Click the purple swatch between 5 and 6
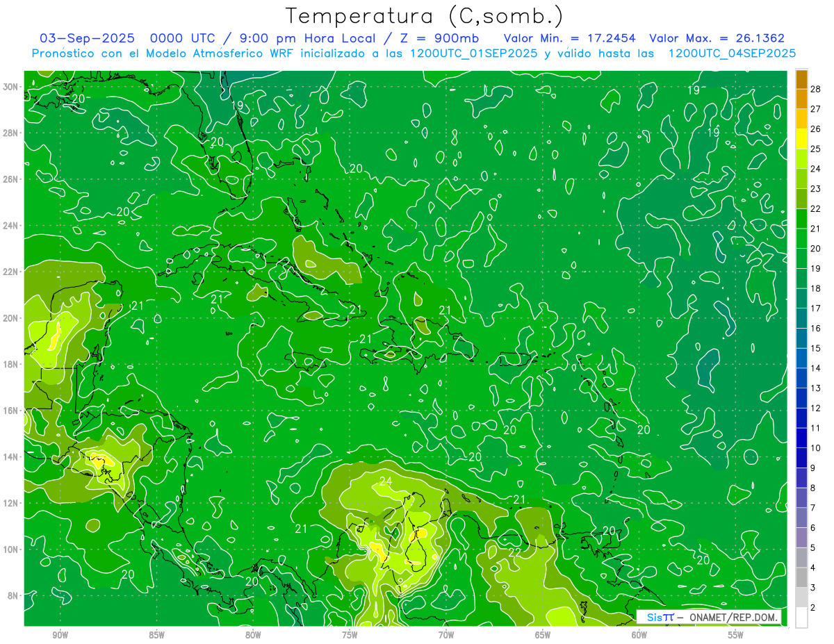 (x=801, y=538)
